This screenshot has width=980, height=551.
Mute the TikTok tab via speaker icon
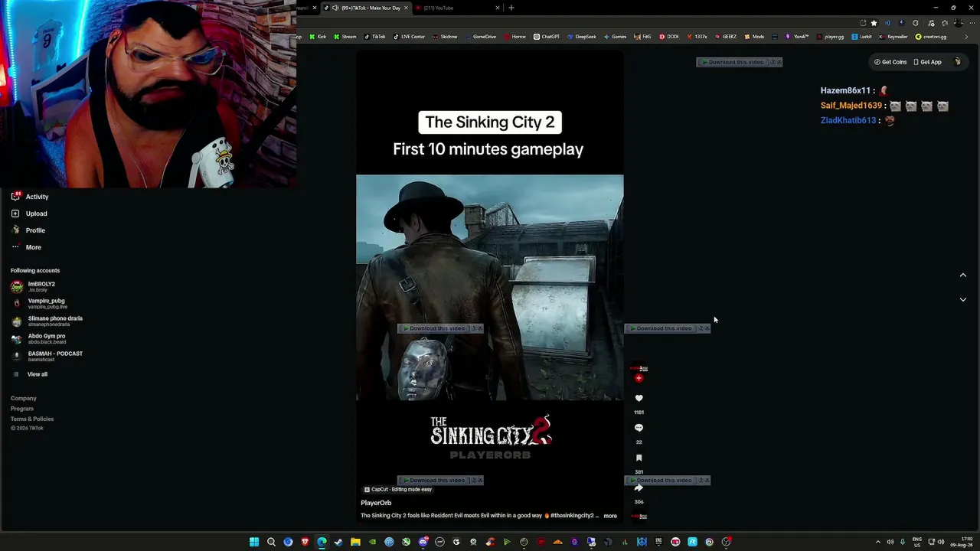coord(335,8)
